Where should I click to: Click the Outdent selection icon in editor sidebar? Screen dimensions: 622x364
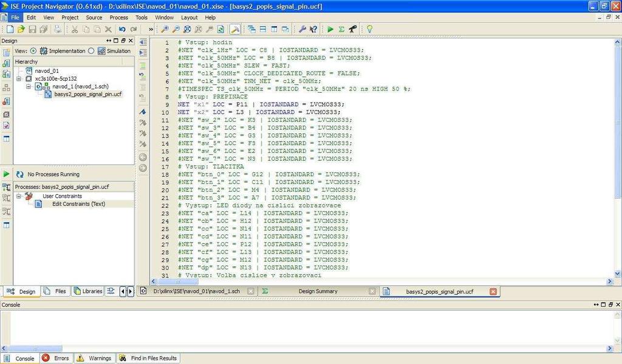pyautogui.click(x=143, y=42)
